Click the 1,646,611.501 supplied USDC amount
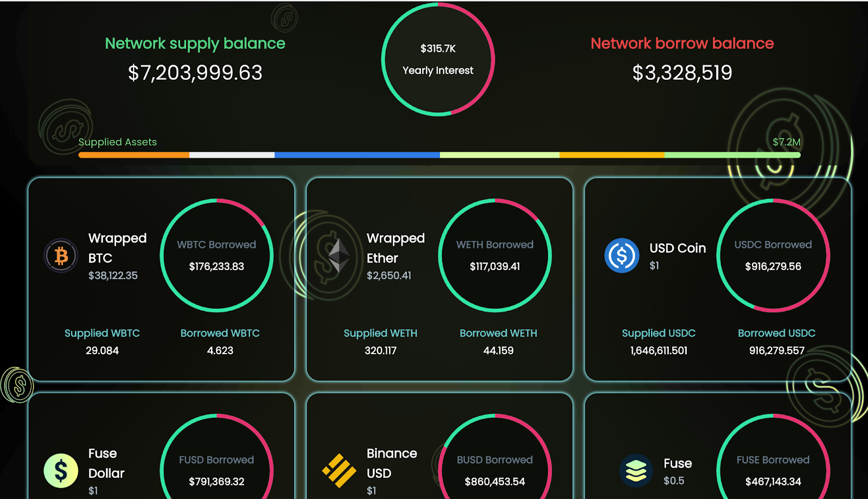Screen dimensions: 868x499 [x=659, y=350]
